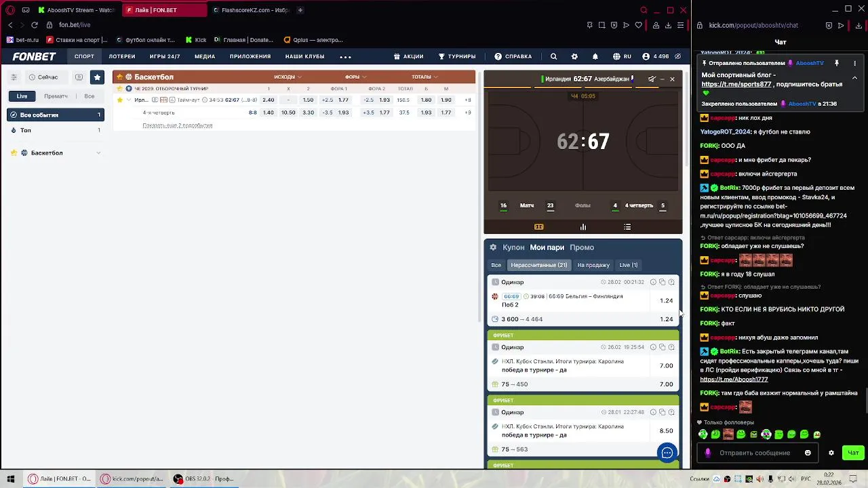Toggle the favorites star filter button
868x488 pixels.
click(97, 77)
